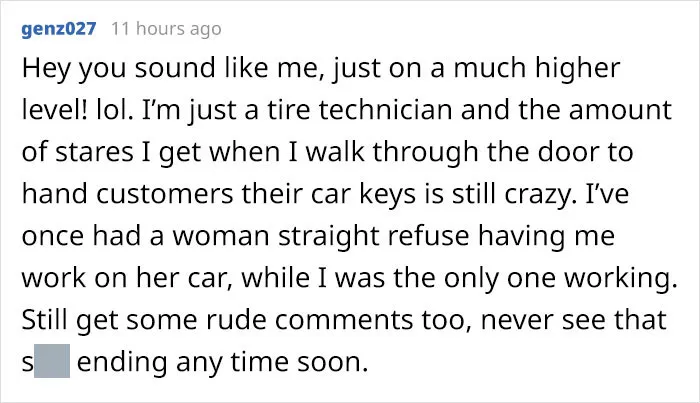Click the word 'comments' in the comment
Viewport: 700px width, 403px height.
point(344,320)
